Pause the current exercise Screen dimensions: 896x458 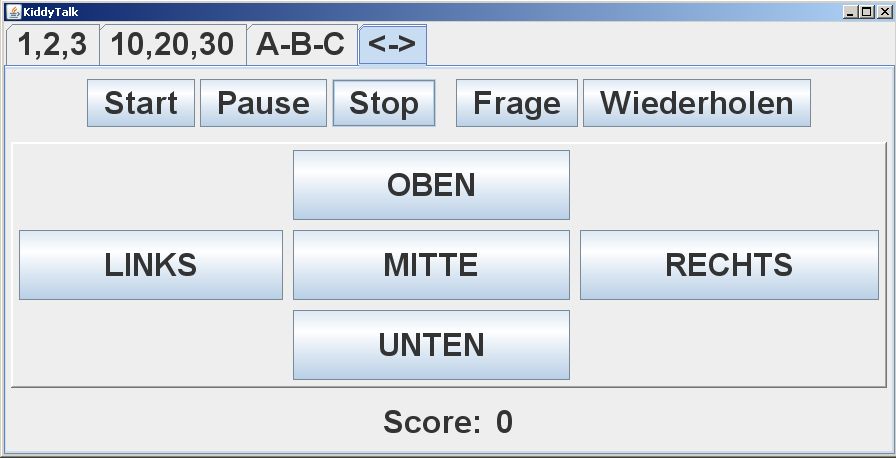[263, 103]
